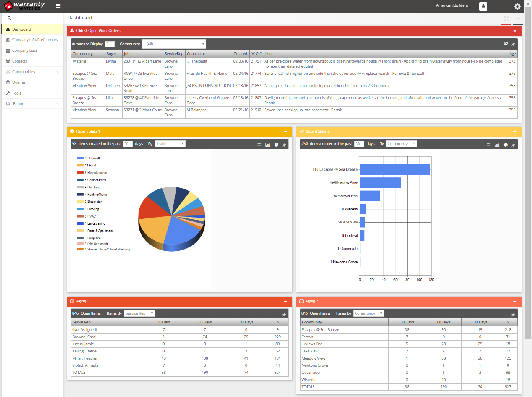
Task: Open contractor J.J. Theibault
Action: (x=197, y=61)
